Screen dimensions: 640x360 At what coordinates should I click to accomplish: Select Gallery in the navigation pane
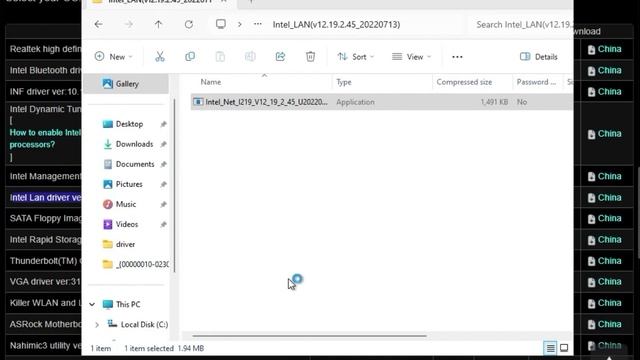coord(126,84)
